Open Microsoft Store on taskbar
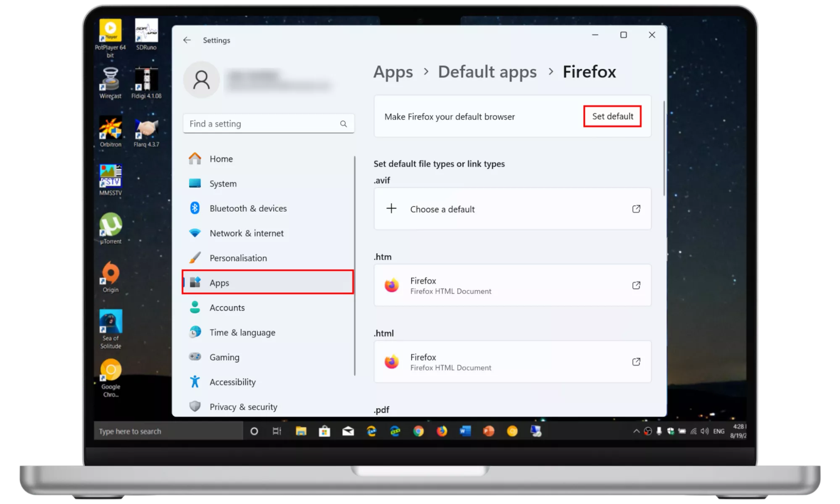Screen dimensions: 840x504 (324, 431)
